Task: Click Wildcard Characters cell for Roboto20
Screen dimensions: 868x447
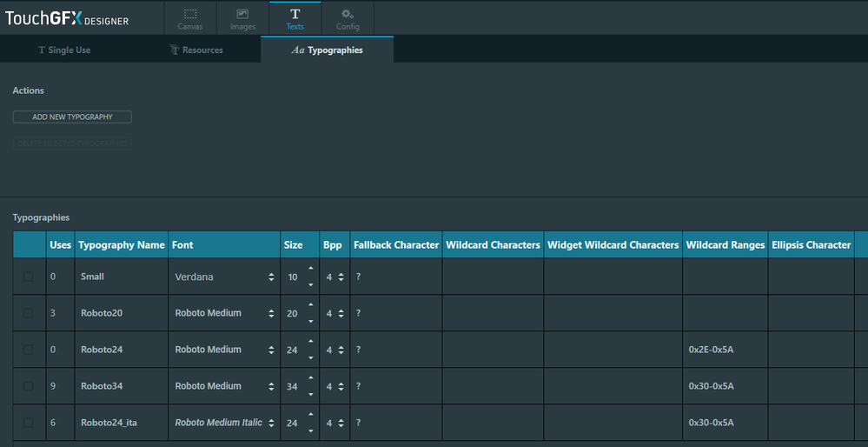Action: tap(493, 313)
